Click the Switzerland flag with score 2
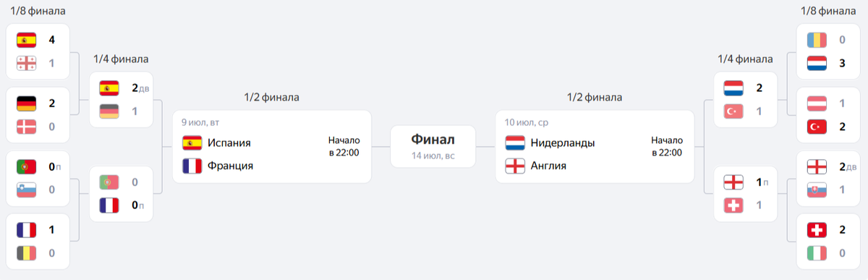This screenshot has width=868, height=280. pyautogui.click(x=817, y=230)
